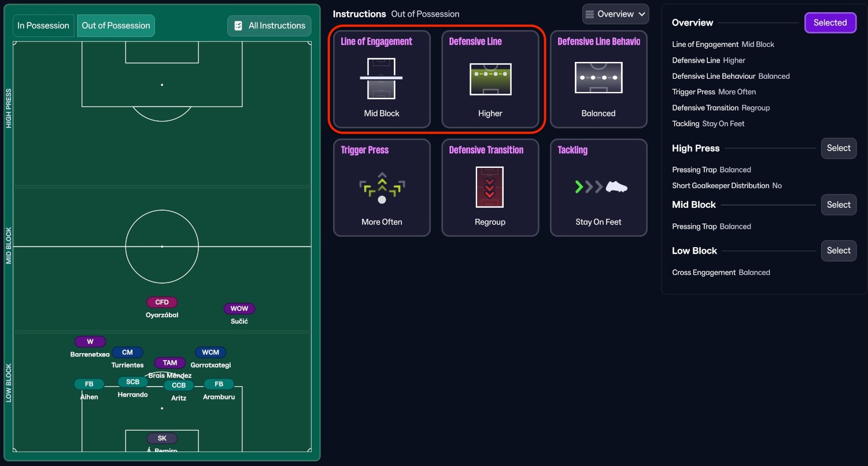Select the Out of Possession tab
Image resolution: width=868 pixels, height=466 pixels.
coord(116,25)
